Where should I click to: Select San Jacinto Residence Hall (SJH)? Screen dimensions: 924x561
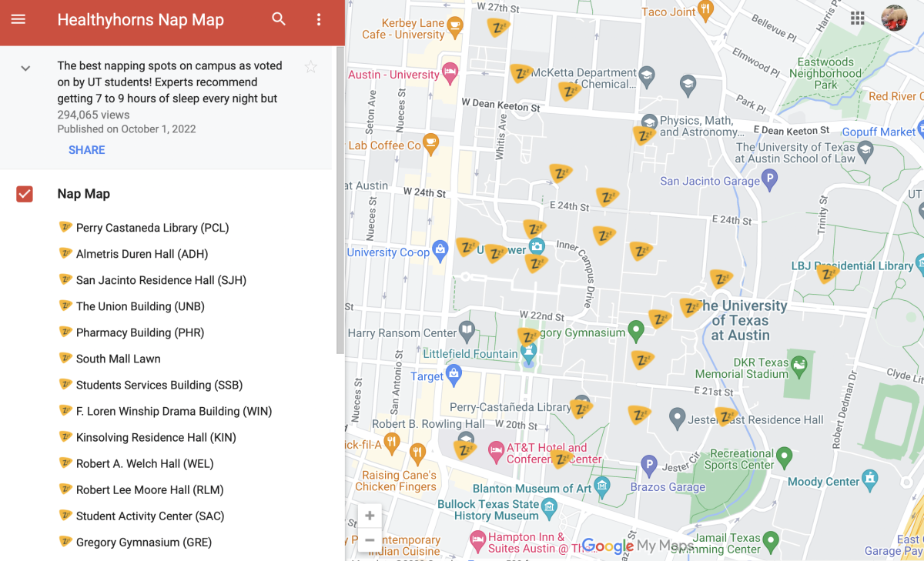152,280
